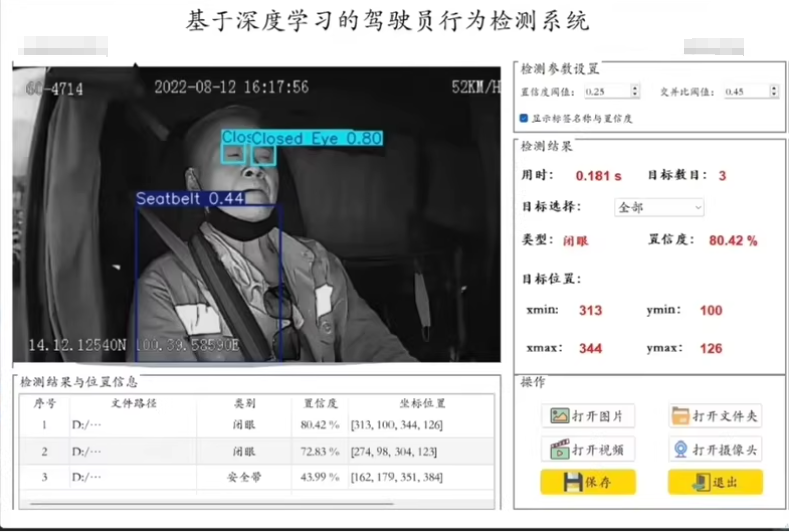789x532 pixels.
Task: Click the xmax value 344
Action: point(590,348)
